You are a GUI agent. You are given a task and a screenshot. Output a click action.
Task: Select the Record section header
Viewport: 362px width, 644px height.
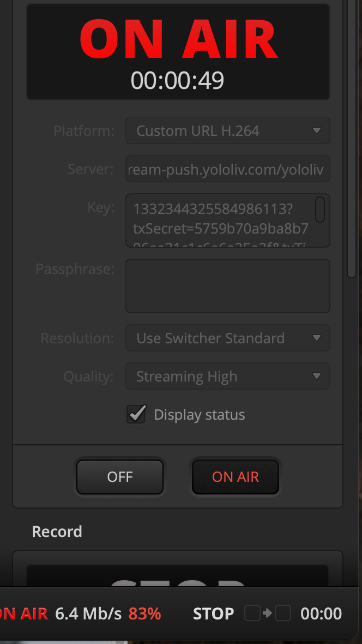point(57,532)
